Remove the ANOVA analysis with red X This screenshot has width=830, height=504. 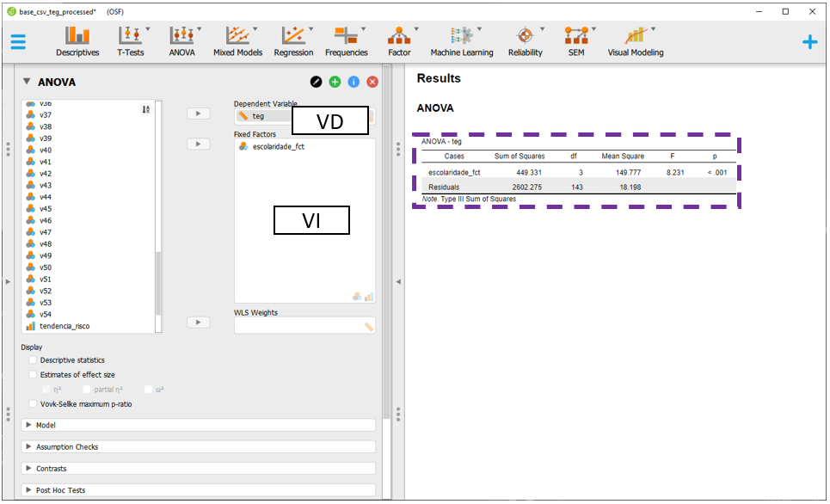point(372,82)
